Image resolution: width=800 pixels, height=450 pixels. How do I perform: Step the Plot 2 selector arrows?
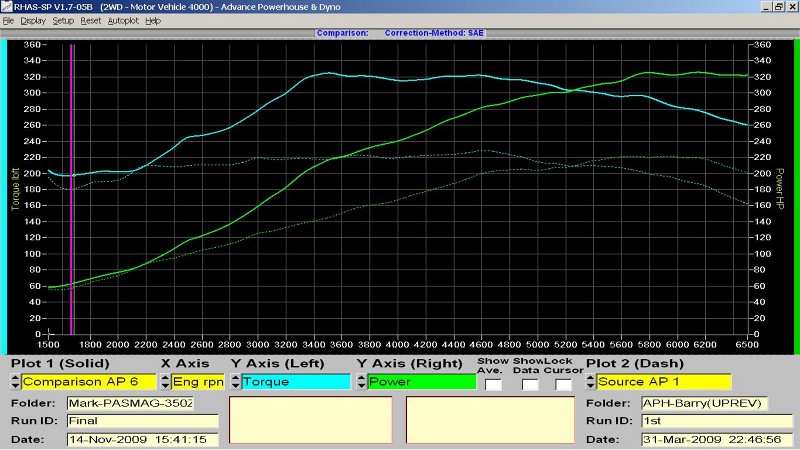click(591, 382)
